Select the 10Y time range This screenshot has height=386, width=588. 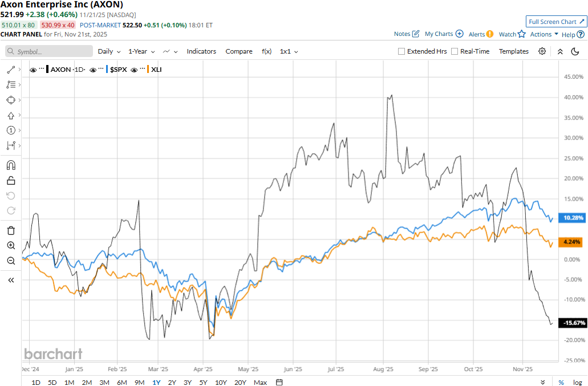[221, 382]
